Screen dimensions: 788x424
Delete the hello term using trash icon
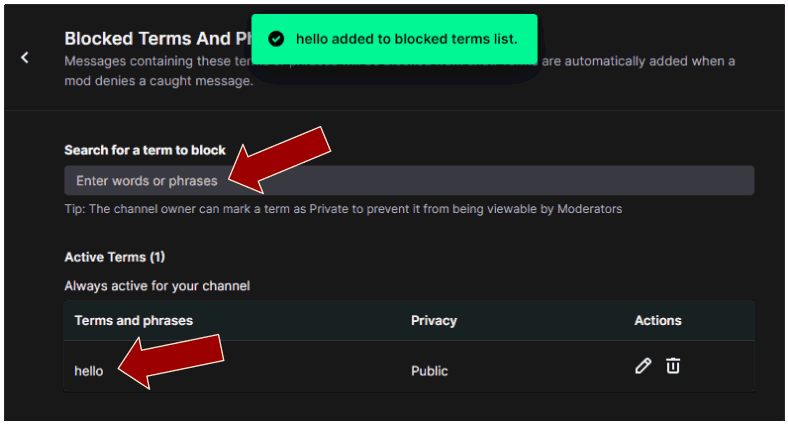673,366
